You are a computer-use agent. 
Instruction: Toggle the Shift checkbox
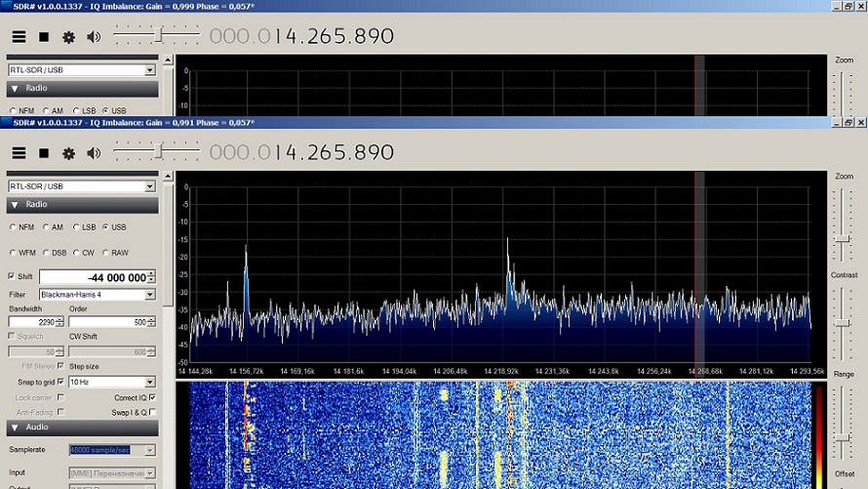pos(11,276)
